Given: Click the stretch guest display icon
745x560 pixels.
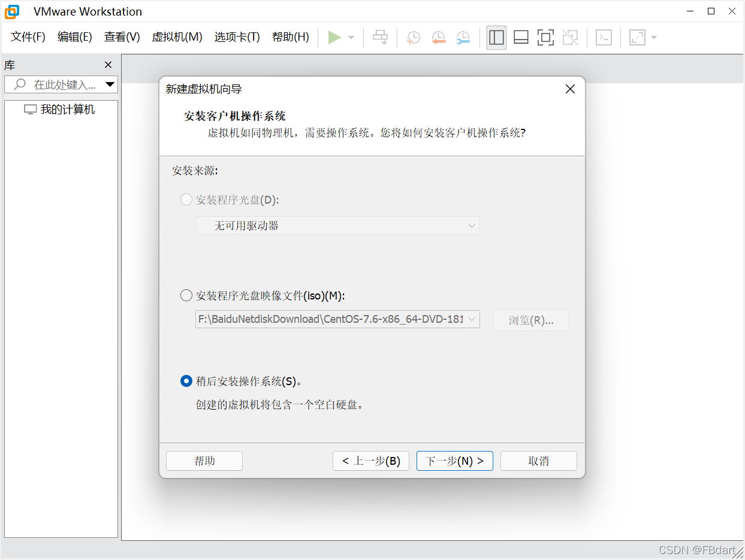Looking at the screenshot, I should (637, 37).
